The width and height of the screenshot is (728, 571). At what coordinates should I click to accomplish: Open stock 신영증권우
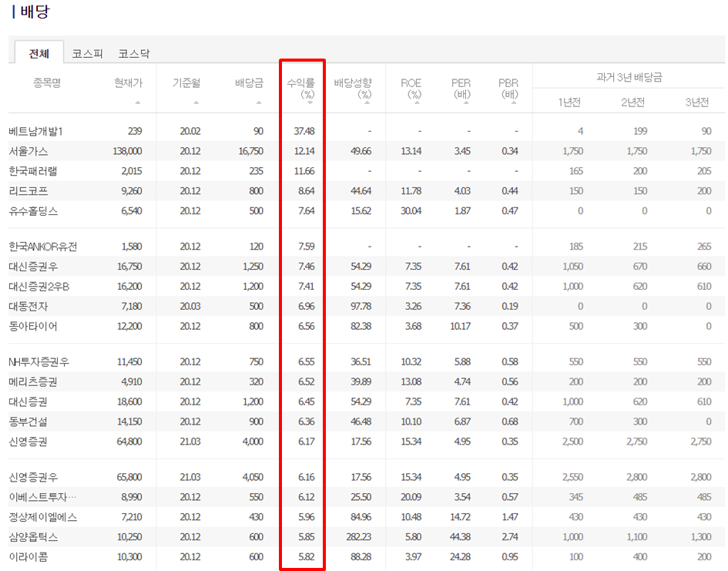(33, 477)
